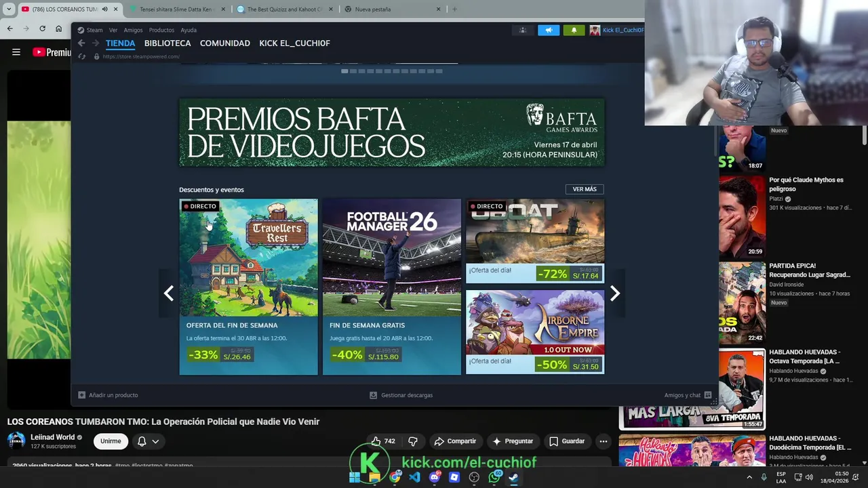The width and height of the screenshot is (868, 488).
Task: Open the Leiinad World channel avatar
Action: pyautogui.click(x=16, y=441)
